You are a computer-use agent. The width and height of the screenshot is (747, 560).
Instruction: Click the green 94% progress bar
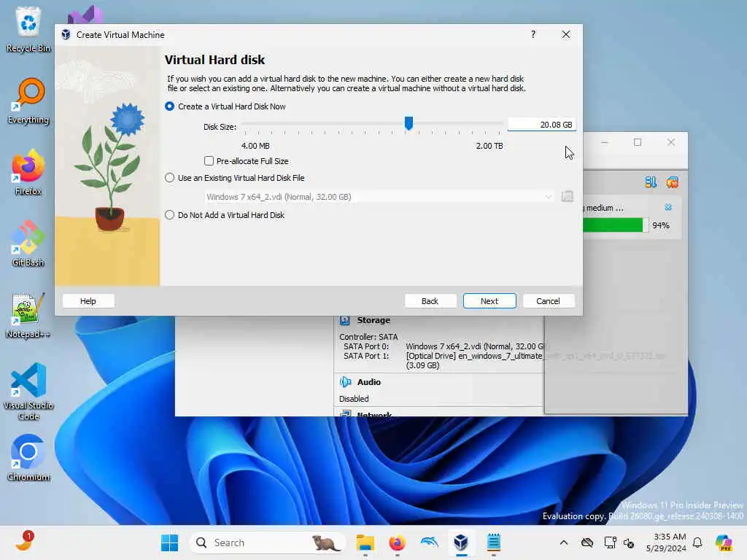coord(614,225)
